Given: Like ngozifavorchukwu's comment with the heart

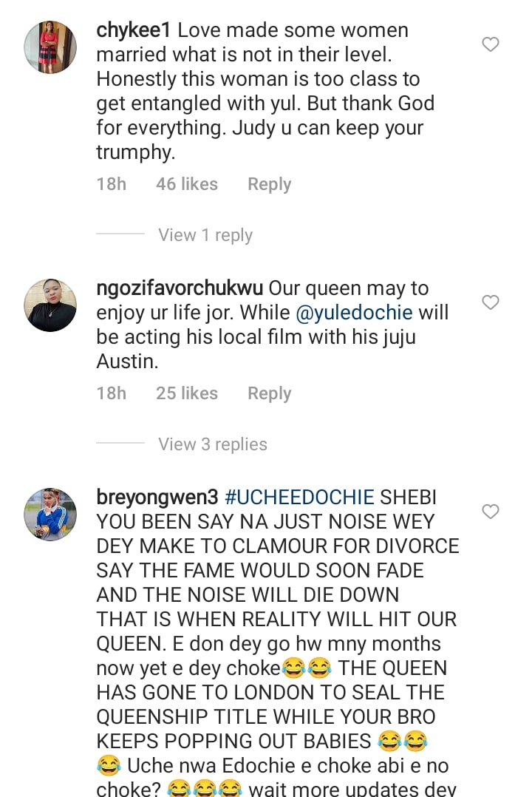Looking at the screenshot, I should (x=491, y=302).
